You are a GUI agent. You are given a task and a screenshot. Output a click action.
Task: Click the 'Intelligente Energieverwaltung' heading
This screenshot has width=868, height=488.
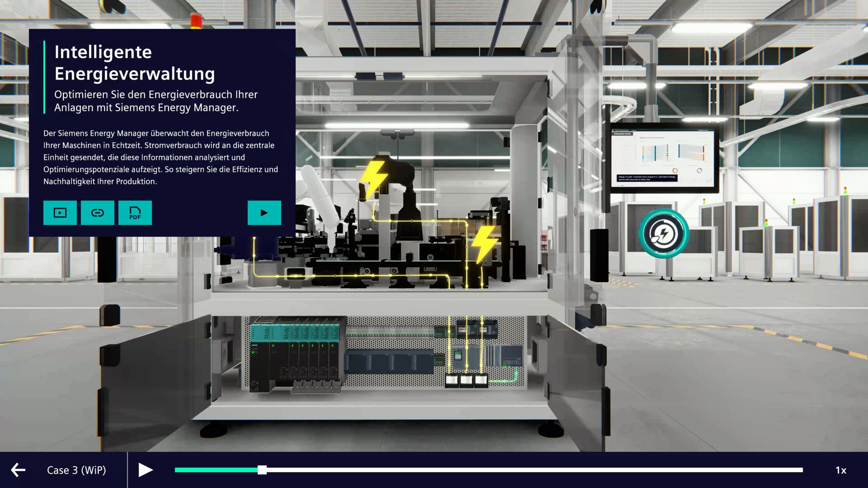(135, 63)
